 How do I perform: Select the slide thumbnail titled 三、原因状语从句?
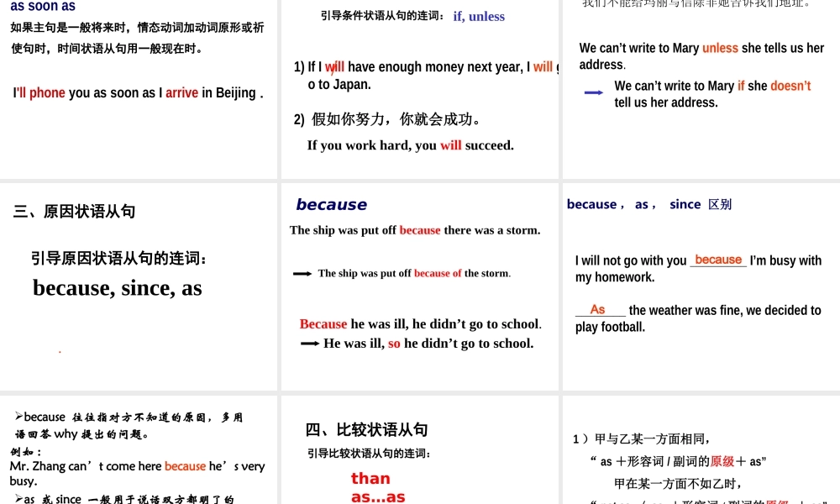click(x=139, y=286)
